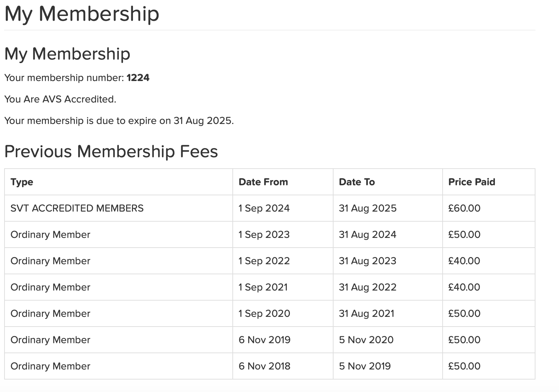Click the top My Membership page title
This screenshot has width=559, height=392.
pos(82,14)
